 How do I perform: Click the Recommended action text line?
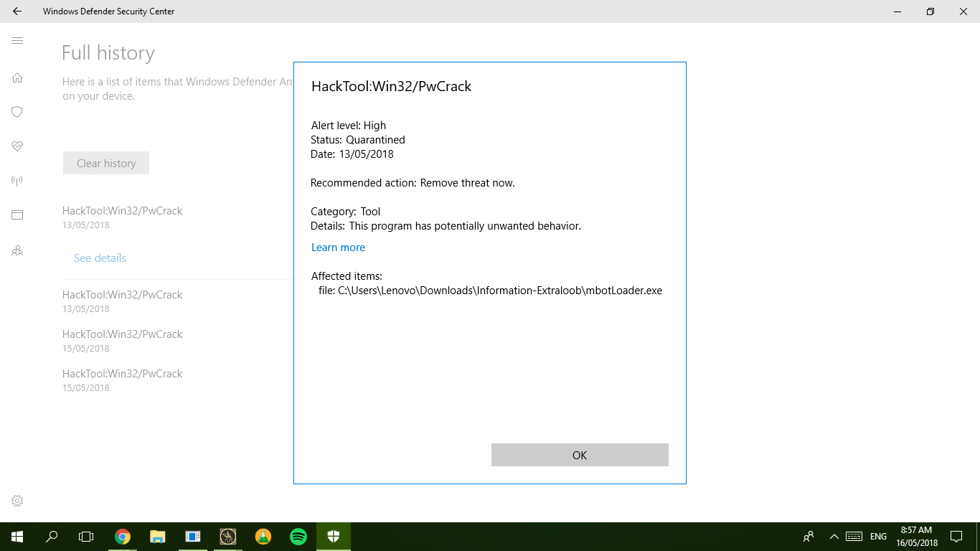coord(413,183)
